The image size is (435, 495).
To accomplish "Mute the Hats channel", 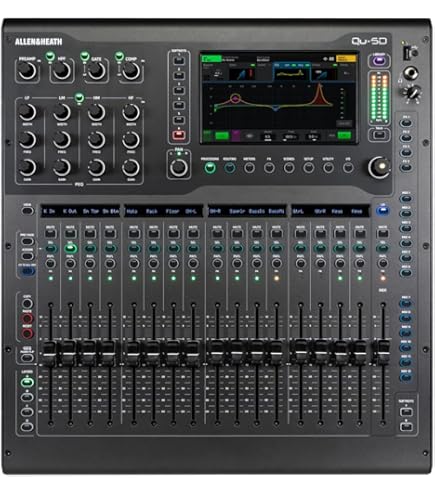I will (134, 233).
